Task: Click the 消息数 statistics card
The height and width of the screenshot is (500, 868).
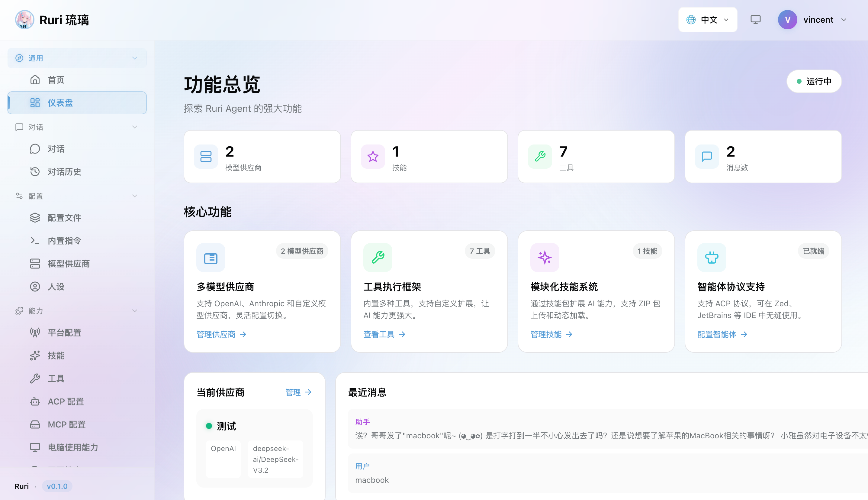Action: tap(763, 157)
